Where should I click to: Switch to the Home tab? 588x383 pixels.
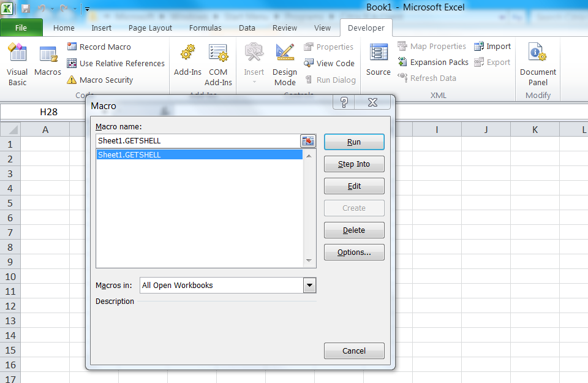64,28
